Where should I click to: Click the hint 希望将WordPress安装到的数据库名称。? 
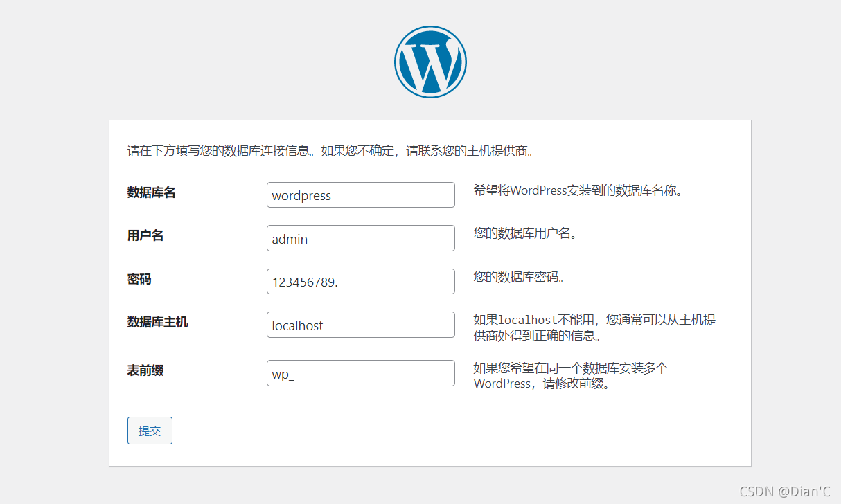tap(579, 190)
